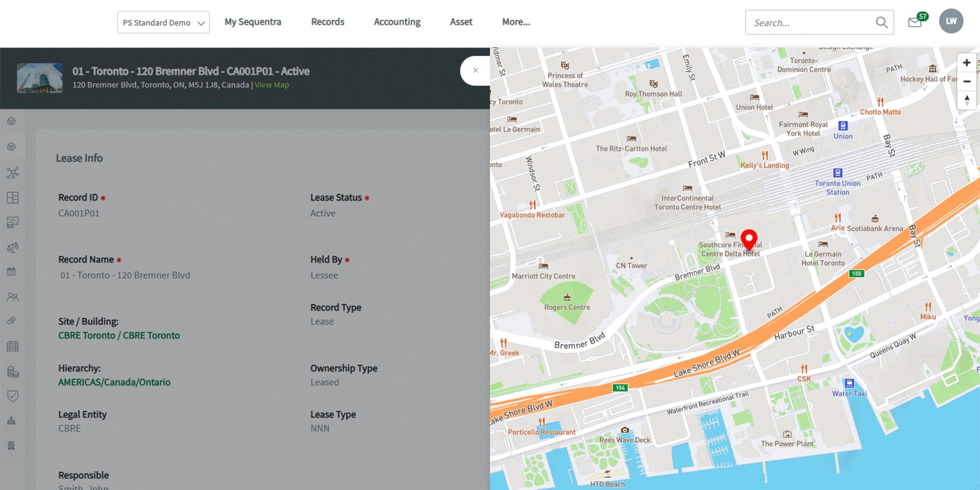The width and height of the screenshot is (980, 490).
Task: Select Ownership Type value Leased
Action: [325, 382]
